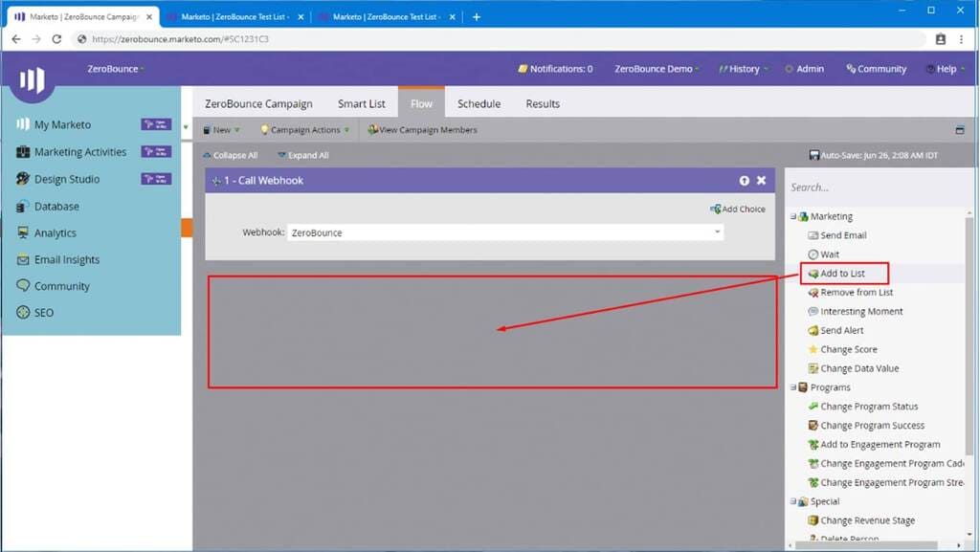Open the Campaign Actions dropdown
The height and width of the screenshot is (552, 980).
point(304,130)
